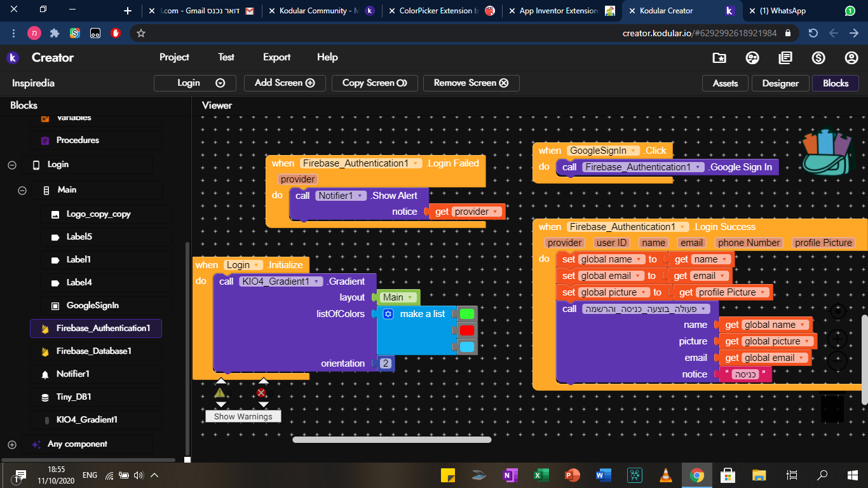Click the dollar sign monetization icon
The image size is (868, 488).
point(818,58)
